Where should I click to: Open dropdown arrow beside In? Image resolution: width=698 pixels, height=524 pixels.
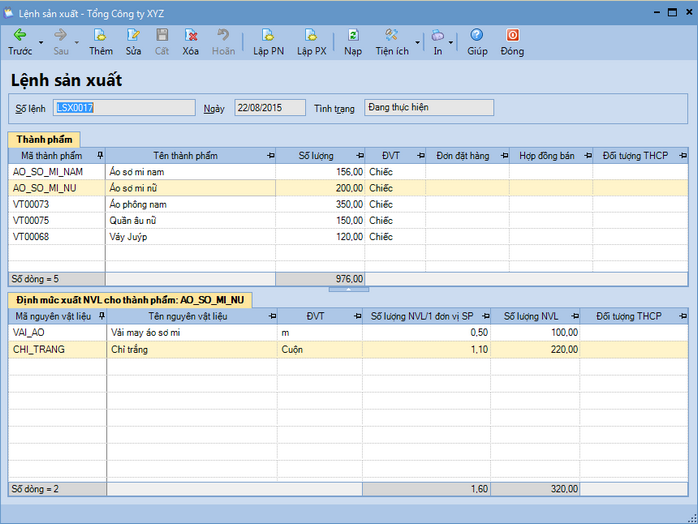[450, 42]
